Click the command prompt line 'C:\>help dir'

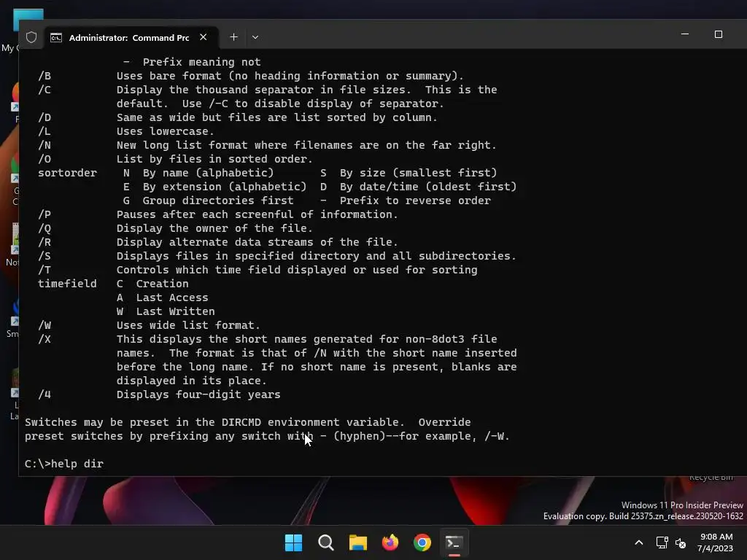pos(64,463)
